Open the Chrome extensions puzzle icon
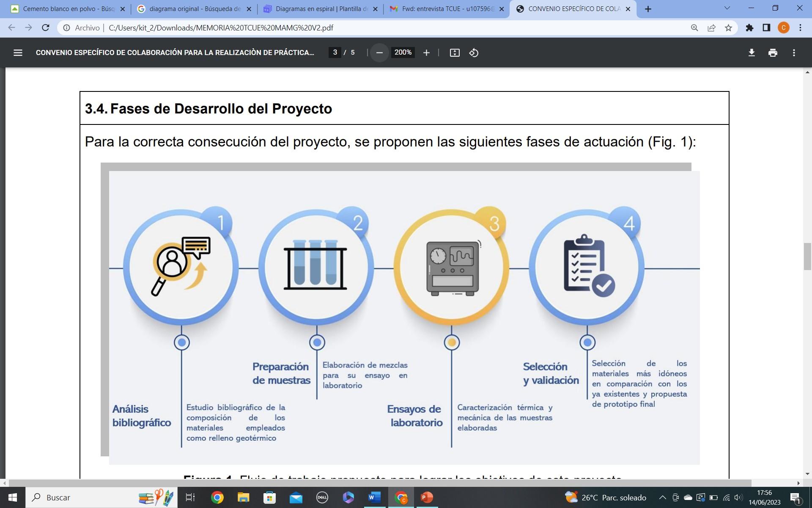The width and height of the screenshot is (812, 508). [x=749, y=28]
